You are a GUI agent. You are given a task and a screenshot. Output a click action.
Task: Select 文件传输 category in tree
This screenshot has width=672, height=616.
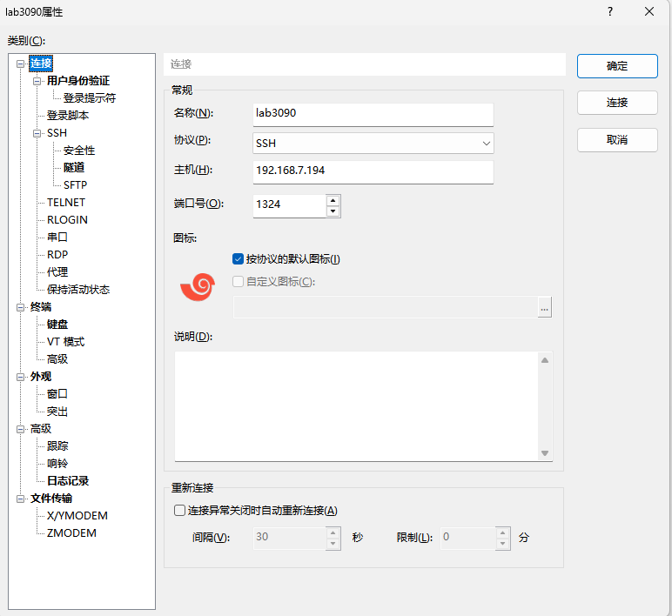(x=51, y=499)
